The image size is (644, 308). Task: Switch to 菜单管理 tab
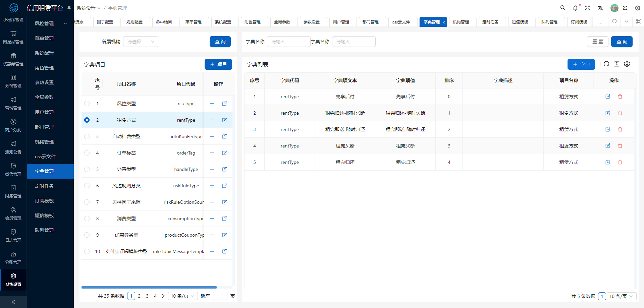pos(195,22)
